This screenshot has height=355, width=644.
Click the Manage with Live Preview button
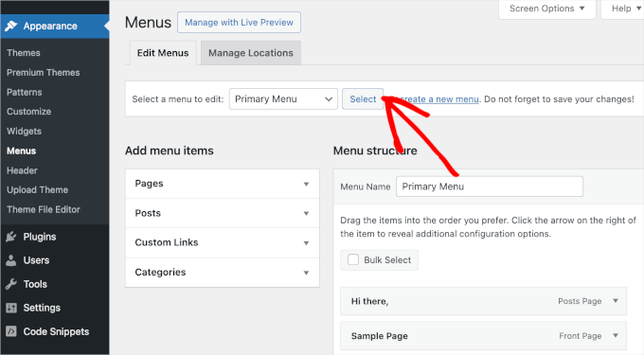(x=239, y=22)
